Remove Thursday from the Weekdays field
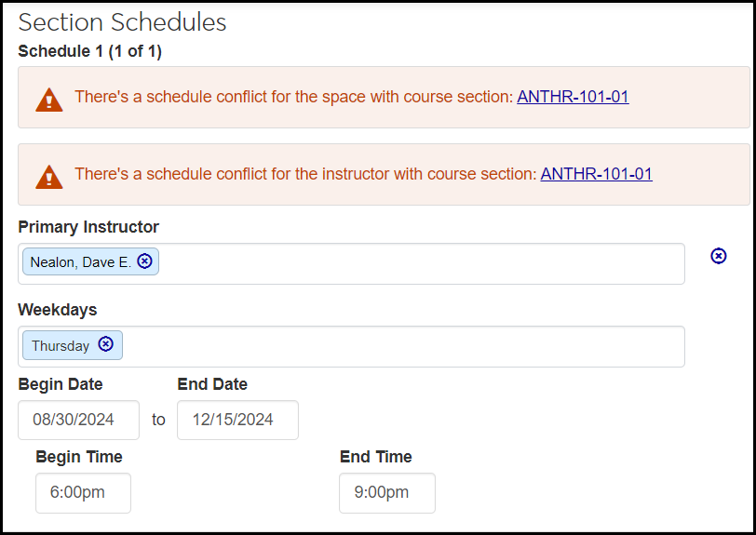The height and width of the screenshot is (535, 756). click(106, 344)
